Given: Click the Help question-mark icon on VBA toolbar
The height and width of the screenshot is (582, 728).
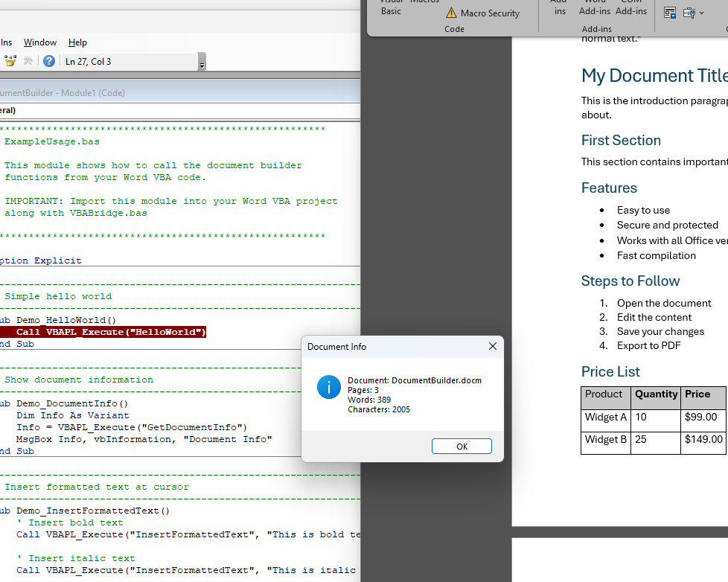Looking at the screenshot, I should [50, 61].
